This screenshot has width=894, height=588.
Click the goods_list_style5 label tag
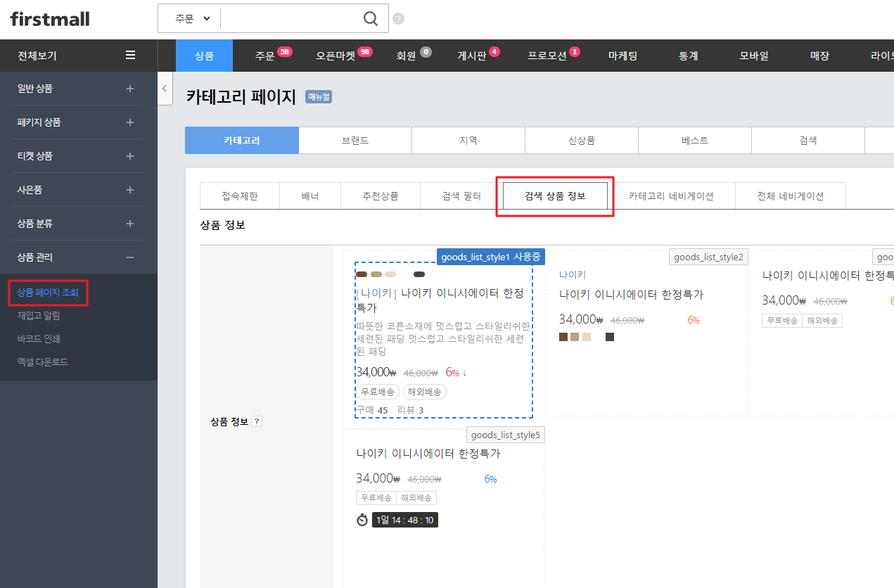(506, 435)
